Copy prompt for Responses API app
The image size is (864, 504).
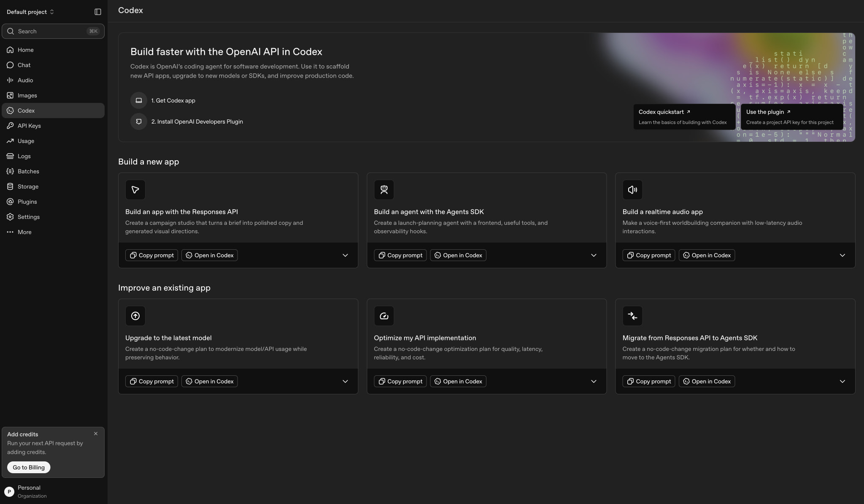(x=151, y=255)
